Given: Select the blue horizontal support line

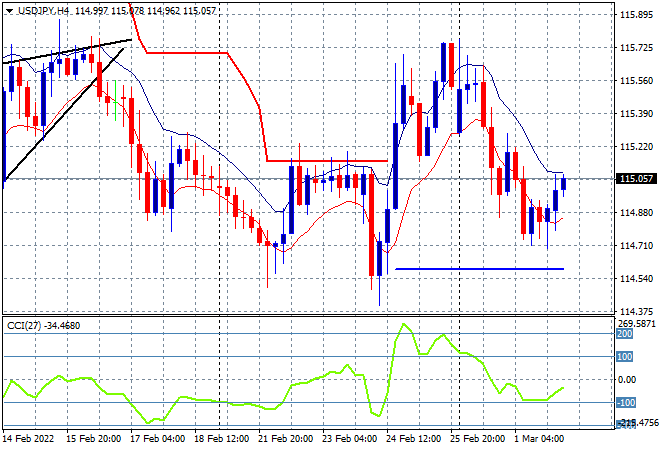Looking at the screenshot, I should [x=479, y=269].
